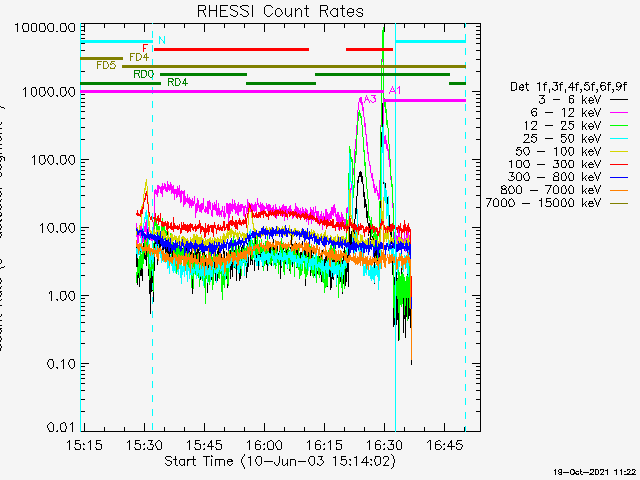Select the 800 - 7000 keV legend entry
Screen dimensions: 640x480
coord(564,190)
